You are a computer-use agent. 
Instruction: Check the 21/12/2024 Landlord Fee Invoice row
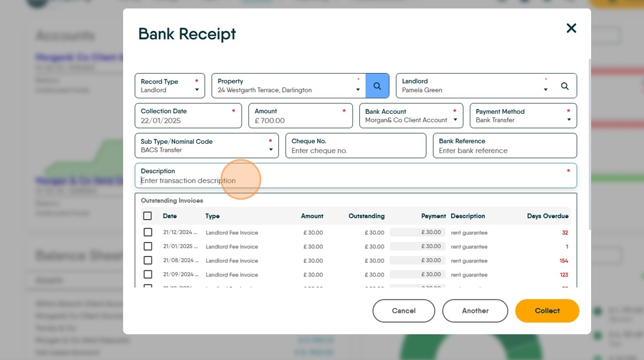(x=148, y=232)
